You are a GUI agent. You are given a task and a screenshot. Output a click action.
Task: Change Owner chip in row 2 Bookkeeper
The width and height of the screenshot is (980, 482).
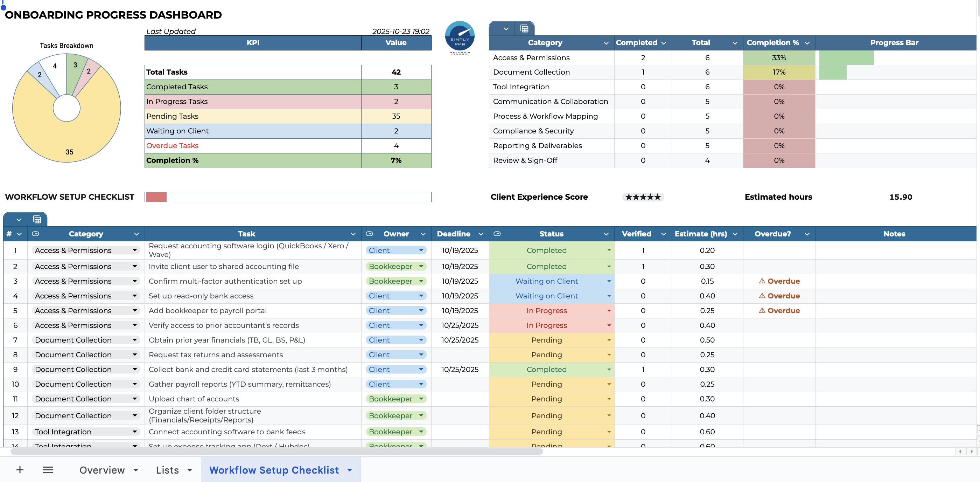(x=395, y=267)
